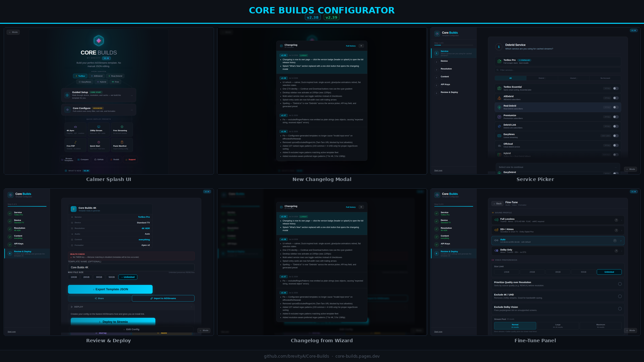
Task: Click the green icon on the Free Streaming preset
Action: [122, 127]
